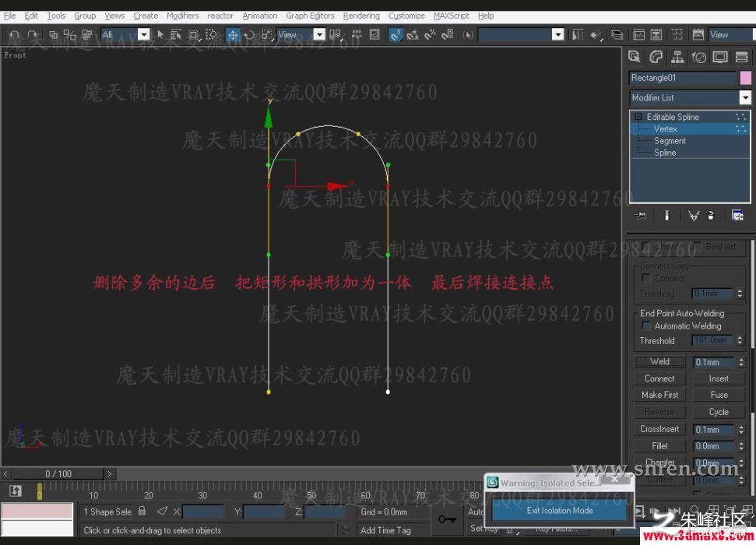This screenshot has width=756, height=545.
Task: Click the Undo toolbar icon
Action: [x=14, y=35]
